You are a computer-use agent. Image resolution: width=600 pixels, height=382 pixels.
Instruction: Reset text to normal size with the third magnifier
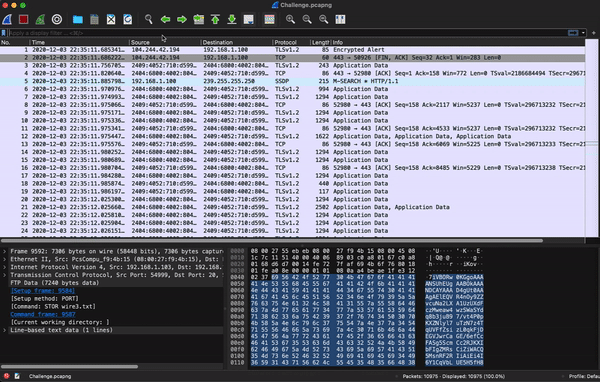click(x=324, y=19)
